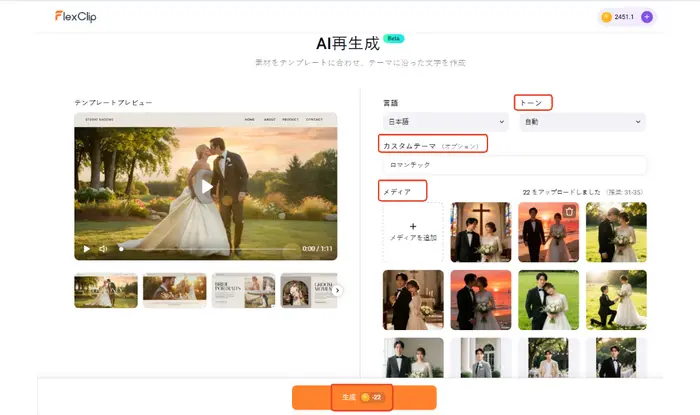The height and width of the screenshot is (415, 700).
Task: Mute the video with the speaker icon
Action: click(x=103, y=249)
